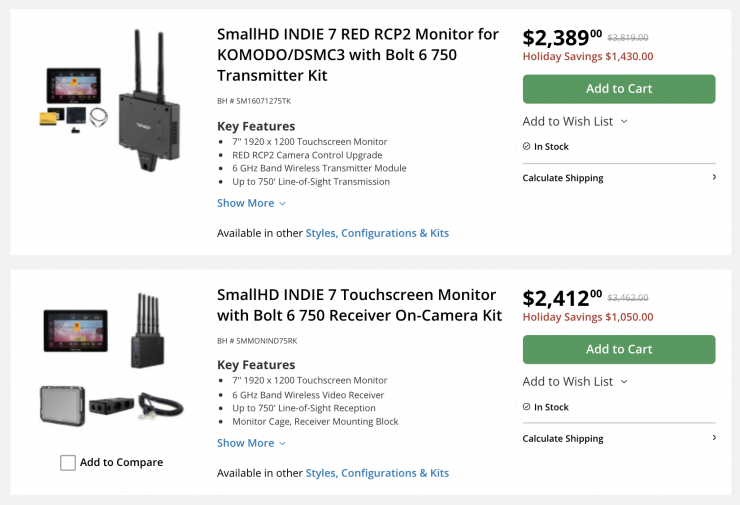View Styles, Configurations & Kits for second product

pos(377,473)
